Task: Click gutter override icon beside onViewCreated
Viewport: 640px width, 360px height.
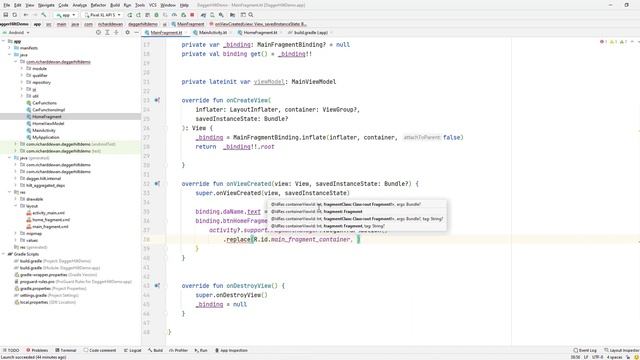Action: click(157, 184)
